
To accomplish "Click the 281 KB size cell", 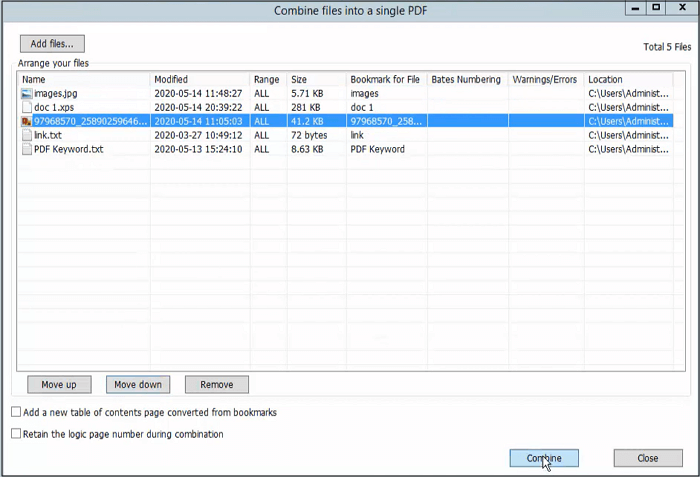I will [x=306, y=107].
